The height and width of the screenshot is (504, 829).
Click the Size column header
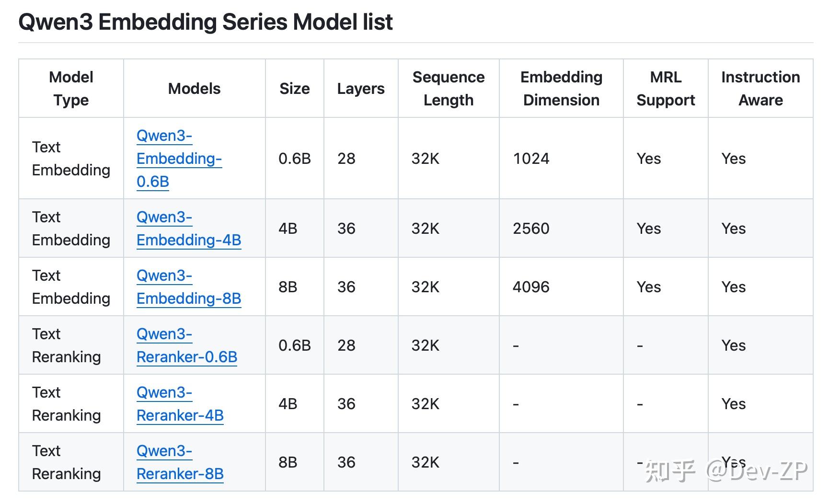(x=294, y=89)
